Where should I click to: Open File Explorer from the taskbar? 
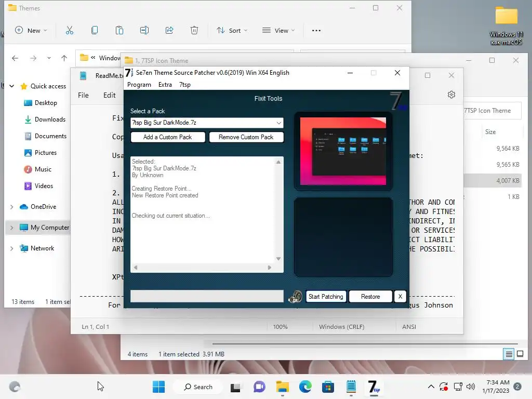282,387
